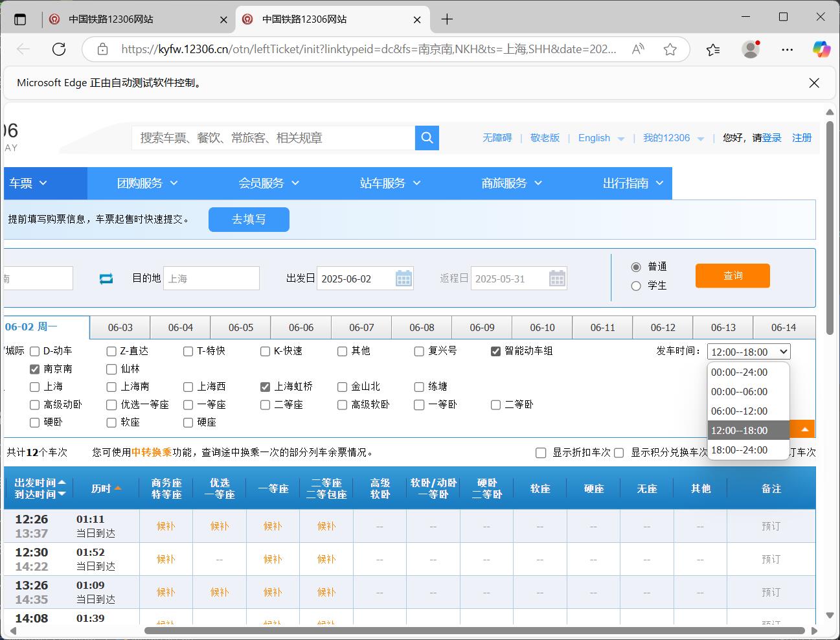Screen dimensions: 840x640
Task: Click into the site search box
Action: click(273, 137)
